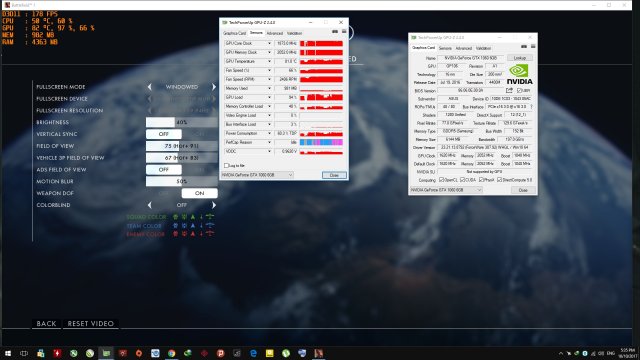Click the NVIDIA logo in GPU-Z

519,73
